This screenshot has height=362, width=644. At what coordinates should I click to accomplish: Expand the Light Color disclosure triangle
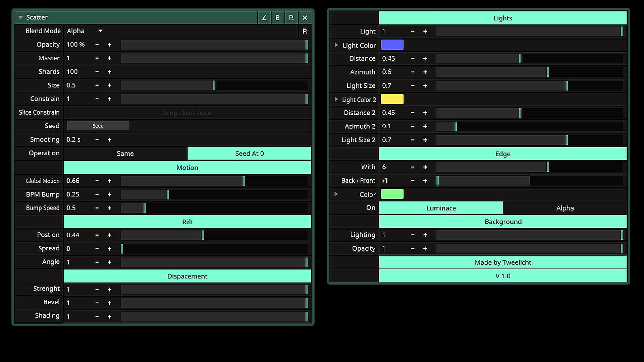click(336, 45)
